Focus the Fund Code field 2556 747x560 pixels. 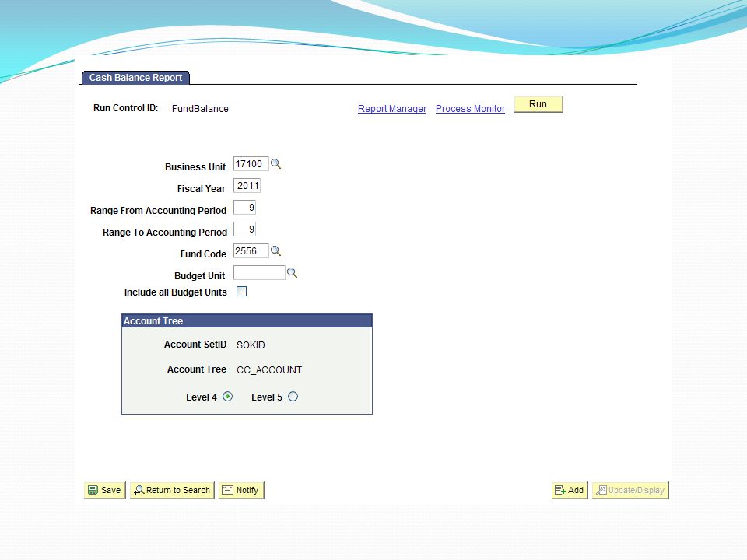(x=251, y=251)
